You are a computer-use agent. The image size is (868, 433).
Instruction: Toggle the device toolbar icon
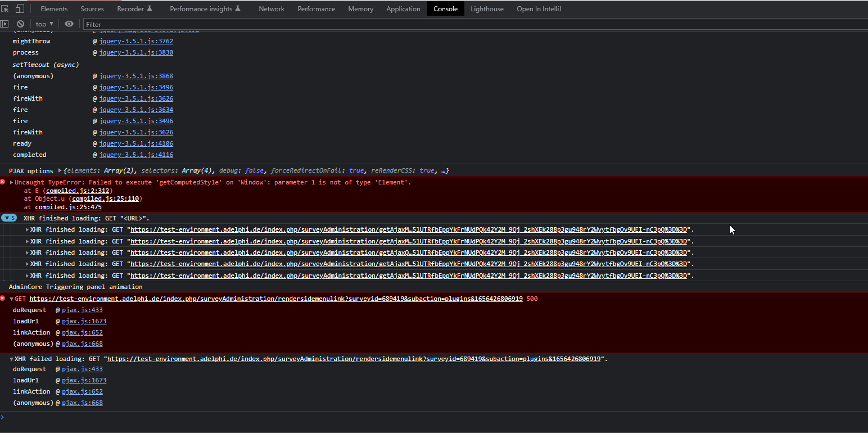coord(20,8)
